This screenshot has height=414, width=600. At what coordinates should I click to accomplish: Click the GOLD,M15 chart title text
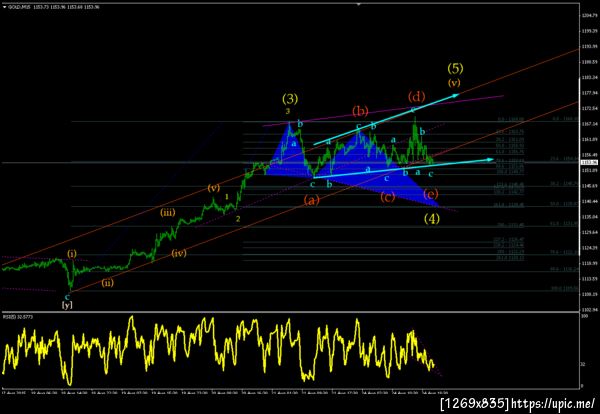(x=20, y=7)
